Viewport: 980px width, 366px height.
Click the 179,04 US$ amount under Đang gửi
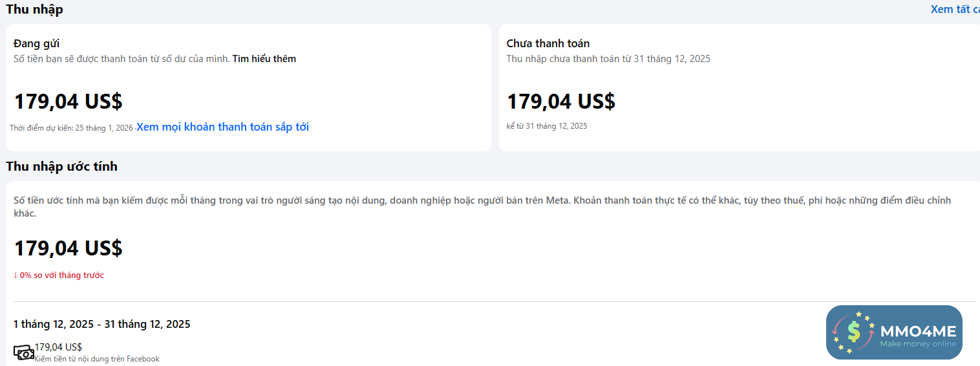(x=69, y=102)
